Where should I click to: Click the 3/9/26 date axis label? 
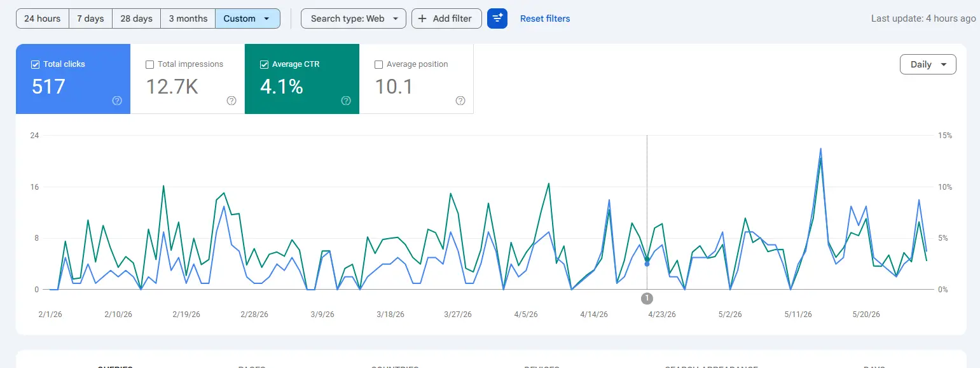pos(322,315)
